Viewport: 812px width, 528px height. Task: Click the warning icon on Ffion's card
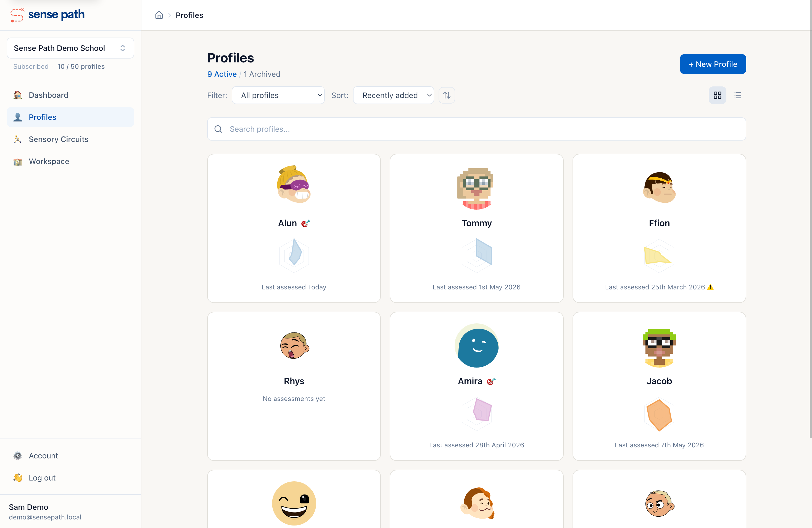point(710,287)
